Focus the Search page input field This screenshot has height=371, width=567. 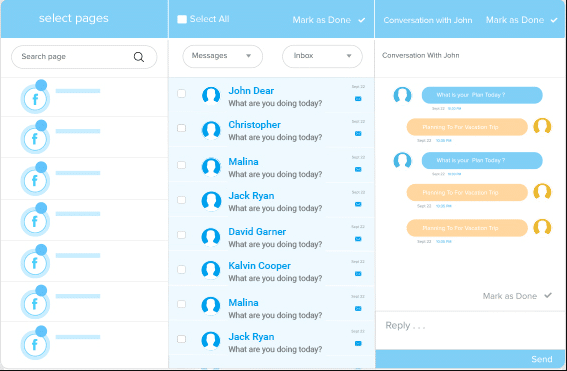(x=84, y=57)
